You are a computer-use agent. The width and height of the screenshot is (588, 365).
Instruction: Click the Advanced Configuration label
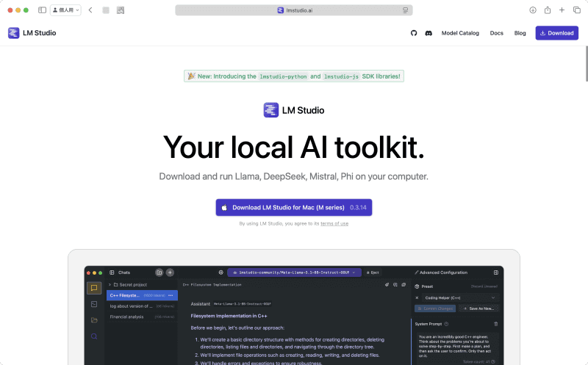click(x=443, y=272)
